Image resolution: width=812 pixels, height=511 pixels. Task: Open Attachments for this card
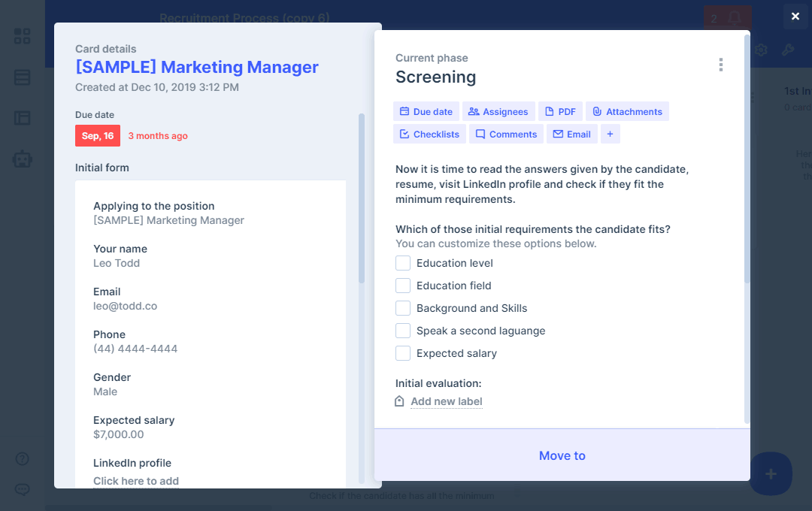click(626, 111)
